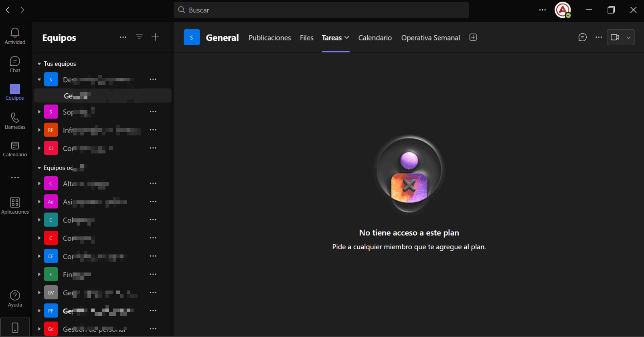The height and width of the screenshot is (337, 644).
Task: Open the Llamadas phone icon
Action: pyautogui.click(x=15, y=121)
